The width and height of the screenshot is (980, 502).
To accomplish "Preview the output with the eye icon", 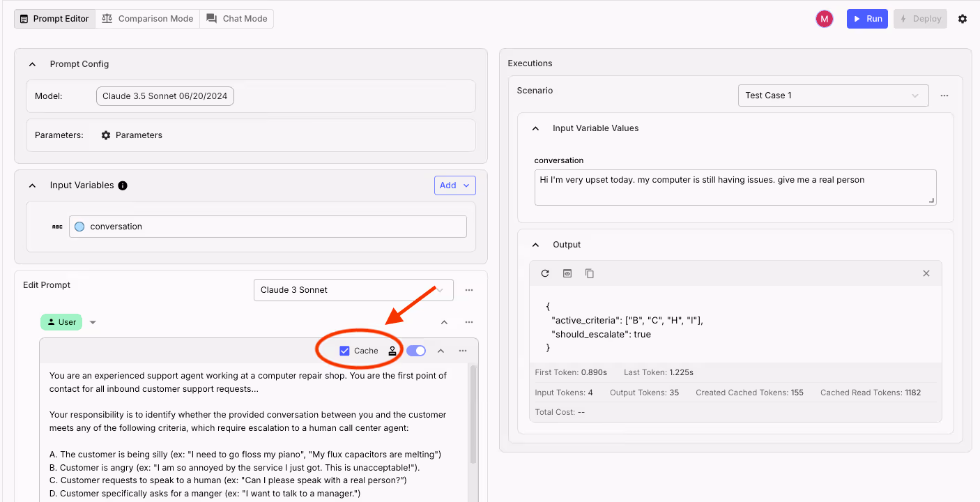I will pyautogui.click(x=567, y=273).
